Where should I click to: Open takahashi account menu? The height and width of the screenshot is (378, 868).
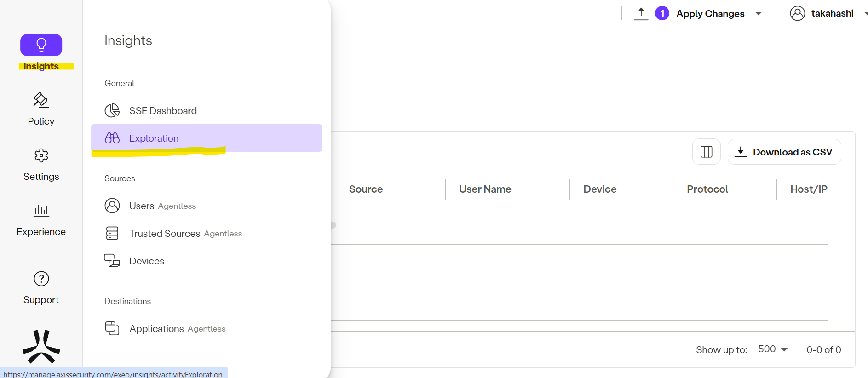pyautogui.click(x=832, y=13)
